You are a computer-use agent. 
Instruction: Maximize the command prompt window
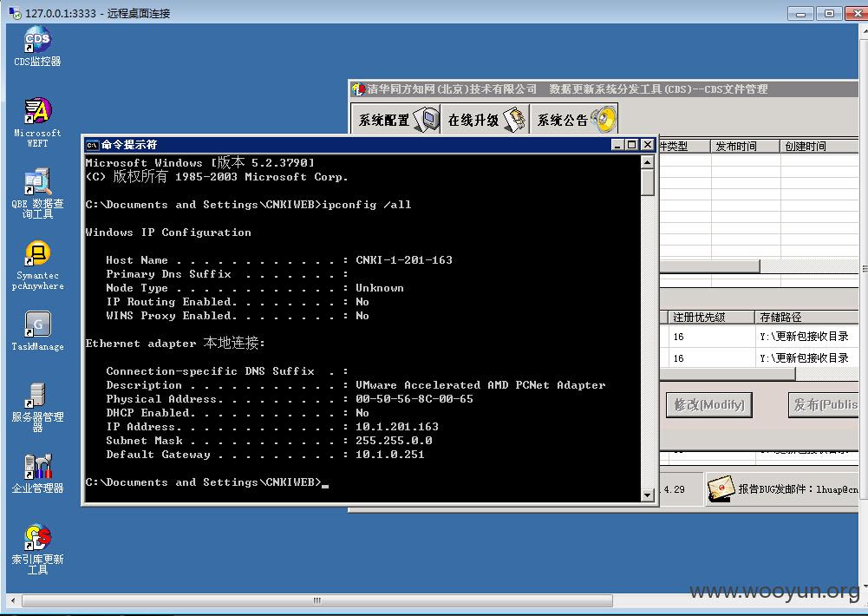coord(632,145)
